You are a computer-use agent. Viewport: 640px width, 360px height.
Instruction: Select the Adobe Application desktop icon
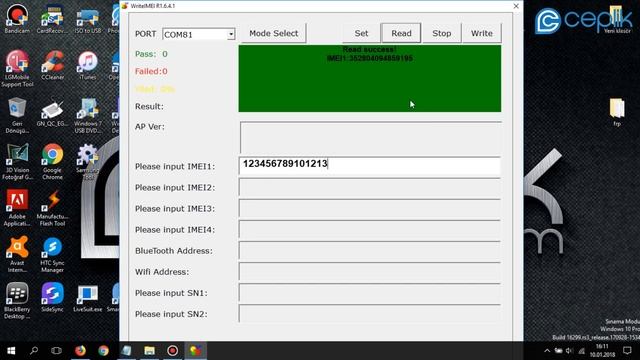pyautogui.click(x=17, y=208)
